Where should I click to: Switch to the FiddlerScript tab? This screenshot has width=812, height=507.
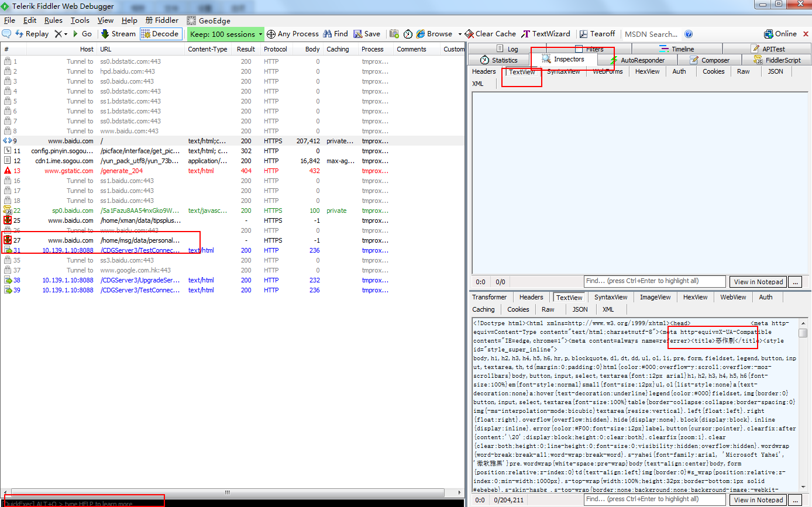tap(776, 60)
